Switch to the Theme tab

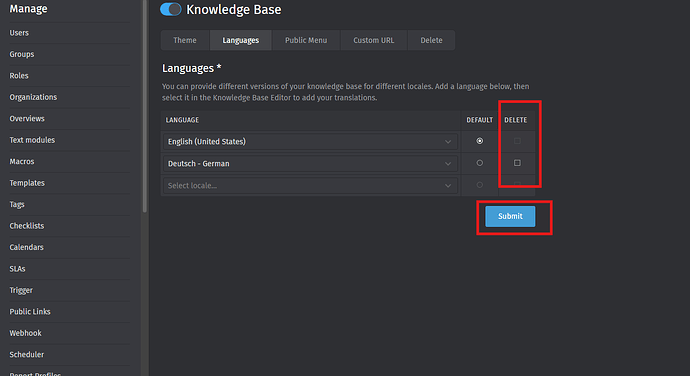click(x=185, y=40)
